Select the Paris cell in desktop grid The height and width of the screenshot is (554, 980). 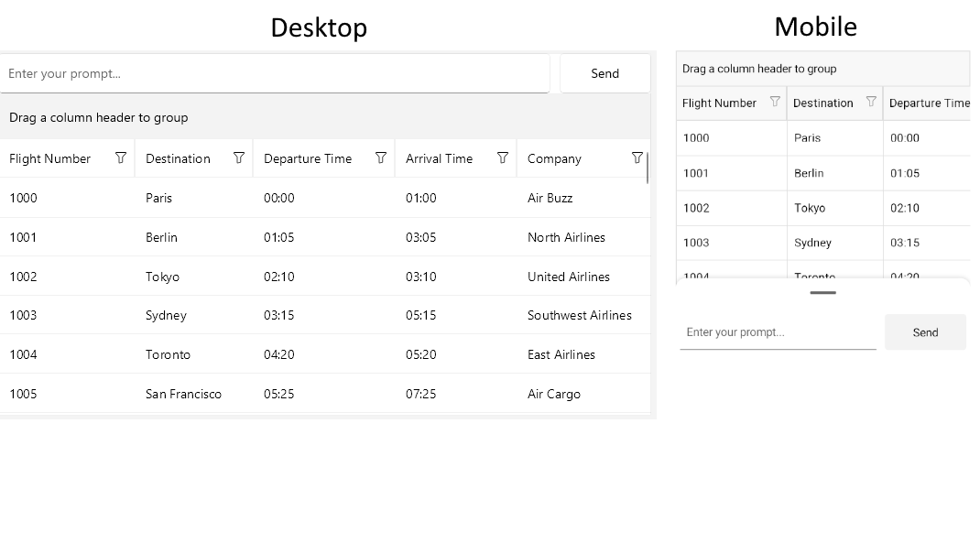[x=158, y=198]
